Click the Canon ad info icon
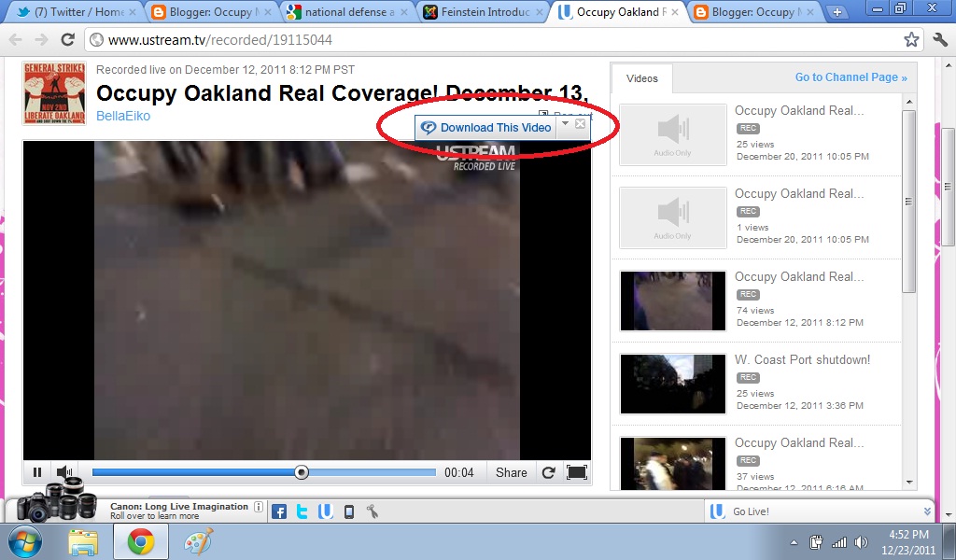 pyautogui.click(x=259, y=507)
